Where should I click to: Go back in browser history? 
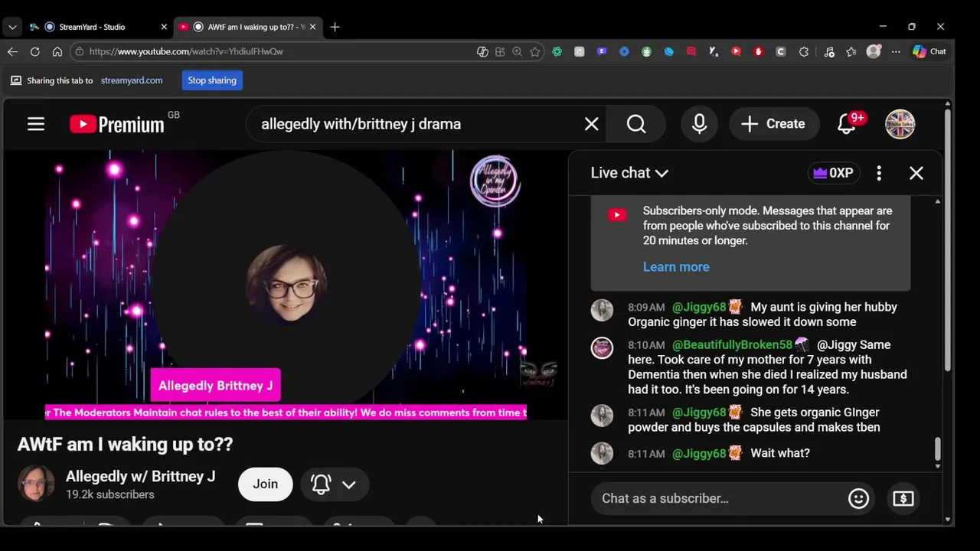[12, 51]
